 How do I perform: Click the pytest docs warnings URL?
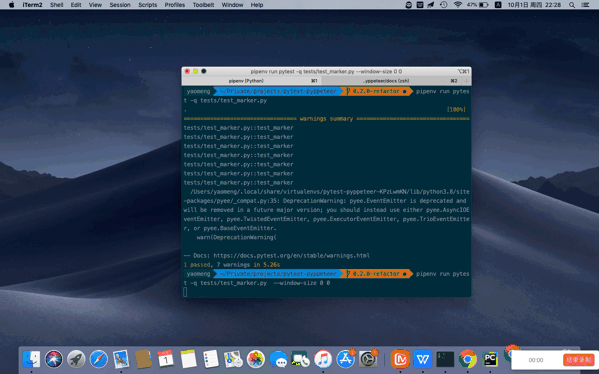pyautogui.click(x=291, y=256)
